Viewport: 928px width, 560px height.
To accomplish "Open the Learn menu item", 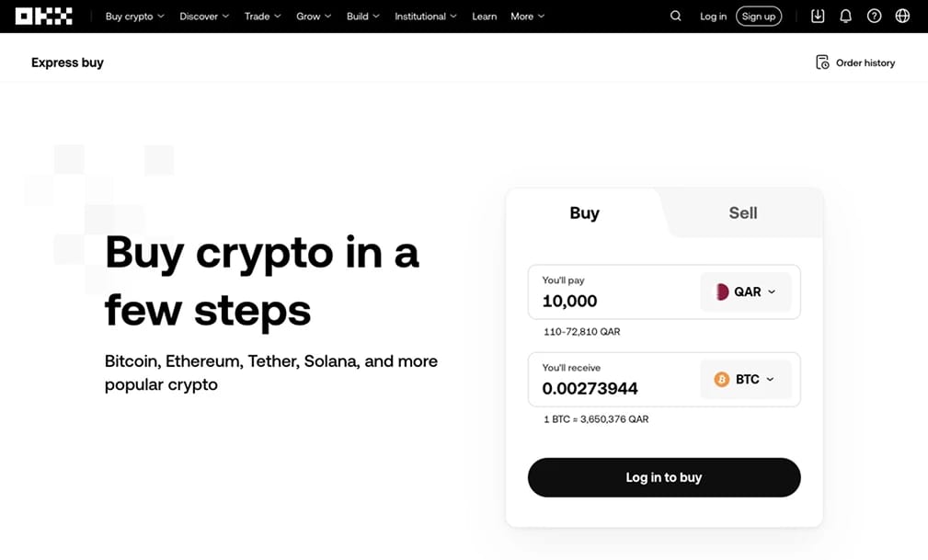I will point(484,17).
